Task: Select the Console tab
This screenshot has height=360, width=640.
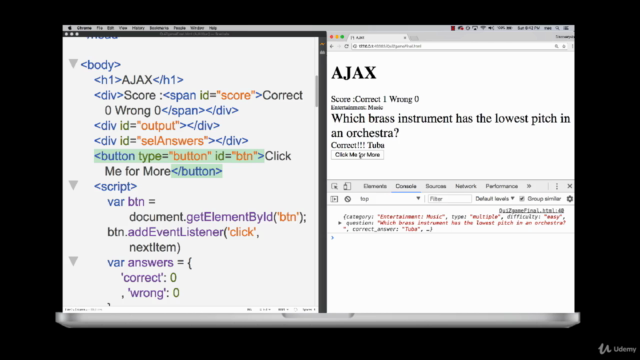Action: tap(406, 186)
